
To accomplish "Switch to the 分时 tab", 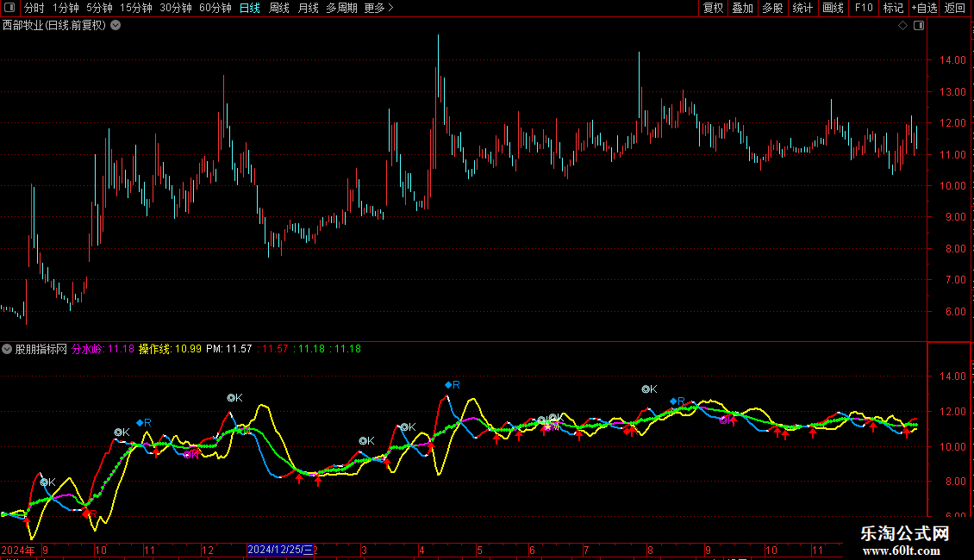I will tap(34, 8).
